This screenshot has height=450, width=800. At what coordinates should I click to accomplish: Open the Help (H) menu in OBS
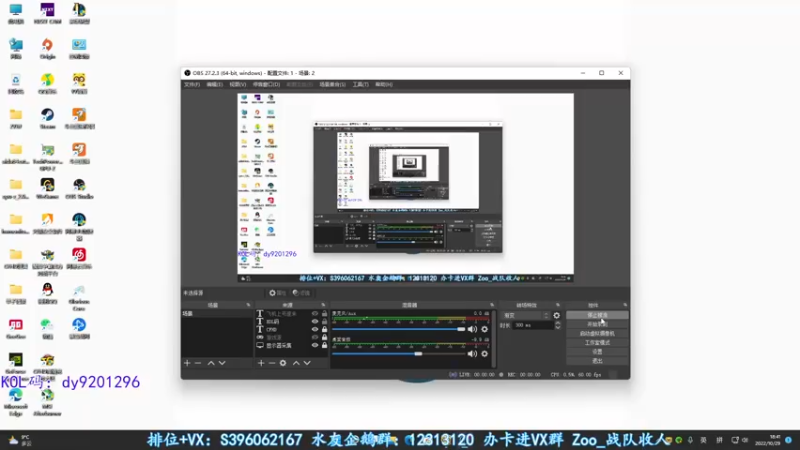(384, 85)
